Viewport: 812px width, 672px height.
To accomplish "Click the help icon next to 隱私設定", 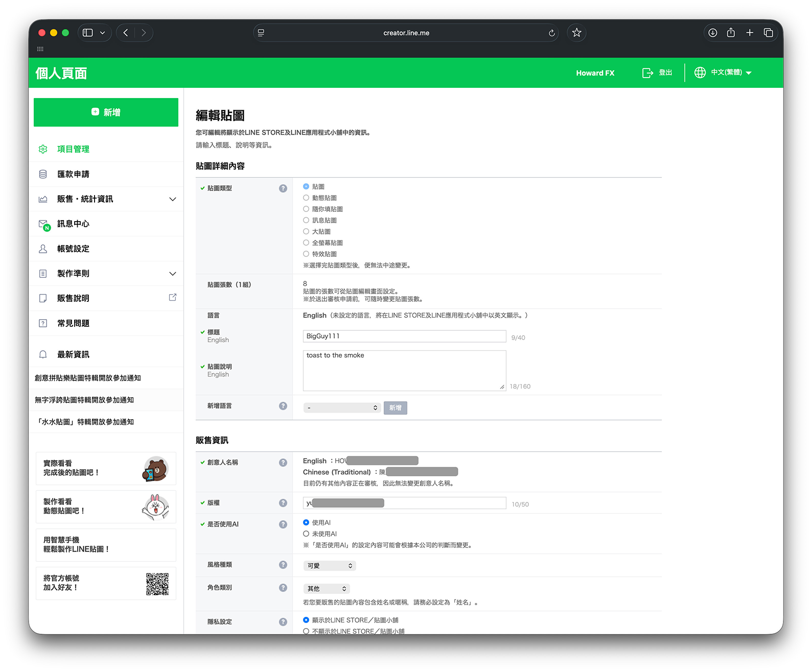I will [x=283, y=622].
